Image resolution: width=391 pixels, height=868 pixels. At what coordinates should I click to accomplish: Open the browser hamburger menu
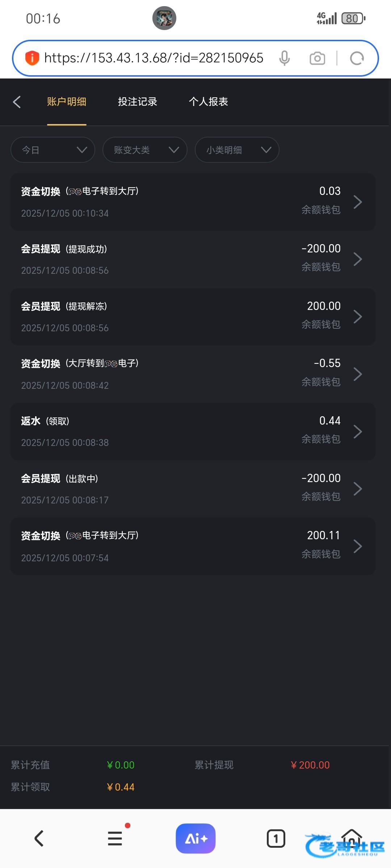115,838
